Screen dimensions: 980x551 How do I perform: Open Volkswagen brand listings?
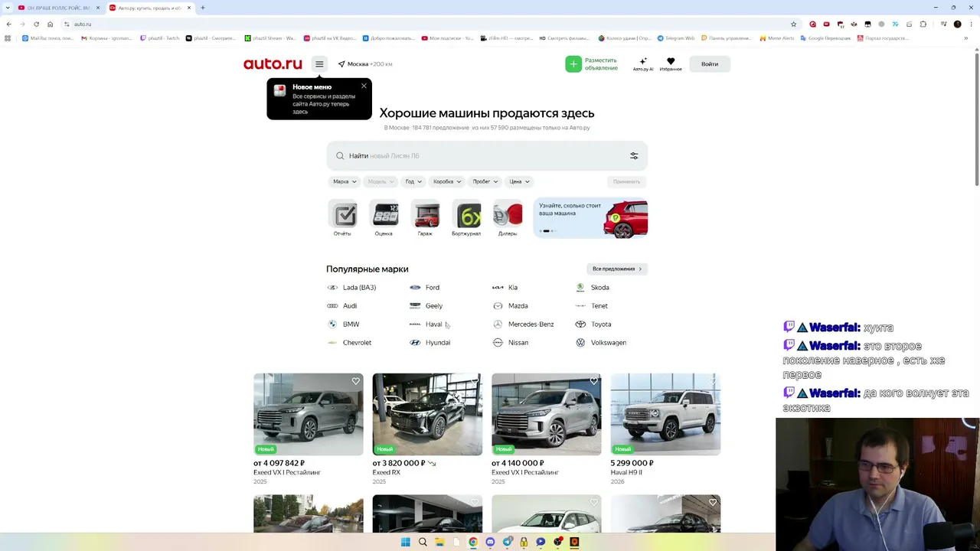[601, 343]
